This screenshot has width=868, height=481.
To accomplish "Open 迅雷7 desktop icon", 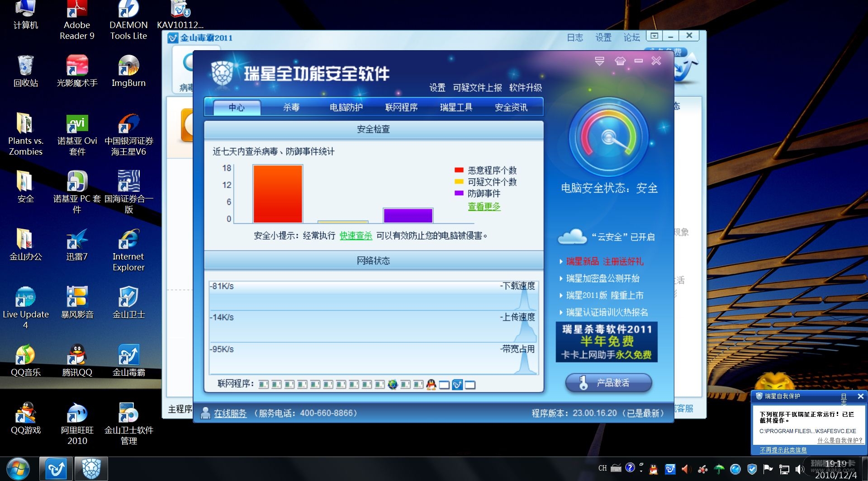I will [77, 245].
